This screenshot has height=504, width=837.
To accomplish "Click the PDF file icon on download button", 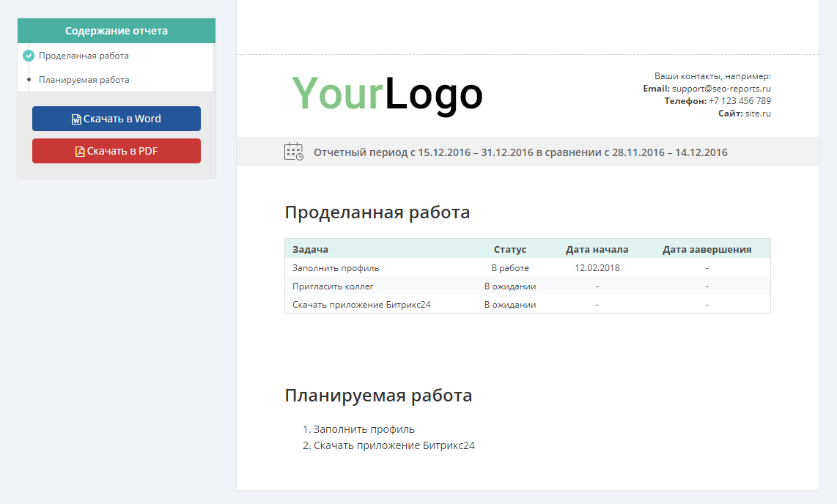I will pos(80,152).
